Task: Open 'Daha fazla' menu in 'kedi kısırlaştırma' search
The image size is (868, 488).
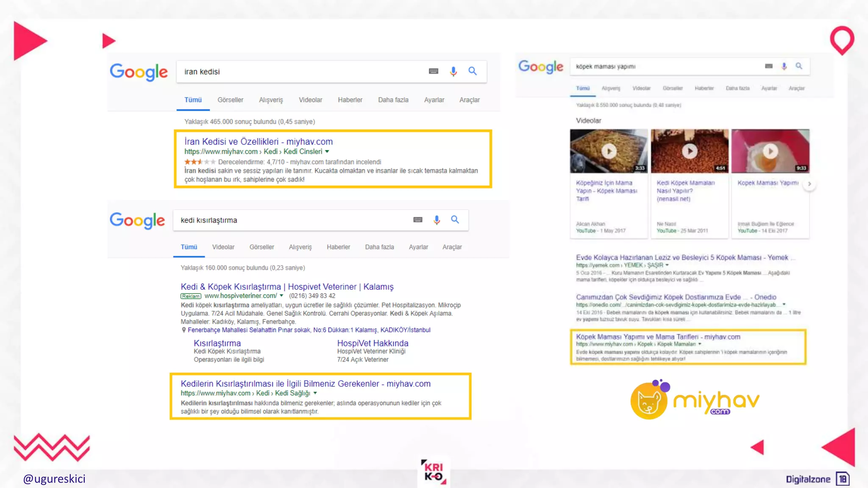Action: (379, 247)
